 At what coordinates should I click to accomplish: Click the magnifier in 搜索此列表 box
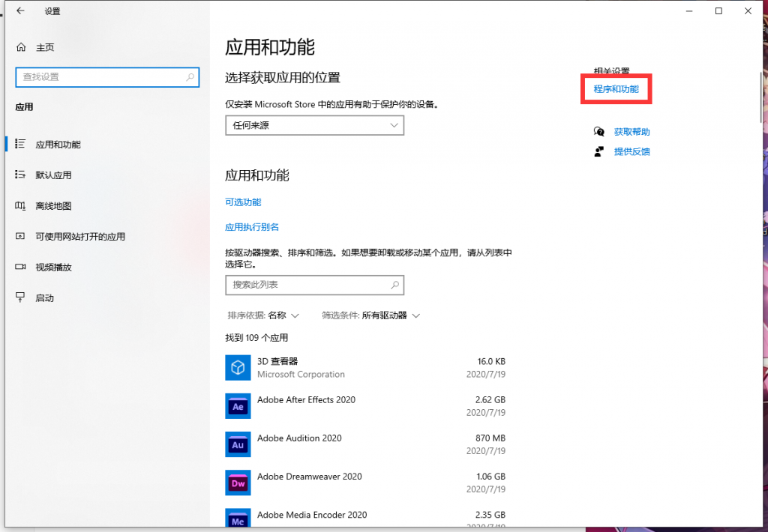(394, 285)
